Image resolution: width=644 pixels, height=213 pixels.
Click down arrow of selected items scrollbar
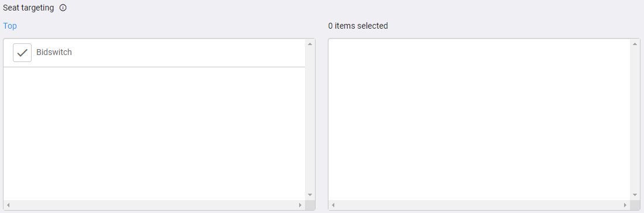(x=635, y=195)
